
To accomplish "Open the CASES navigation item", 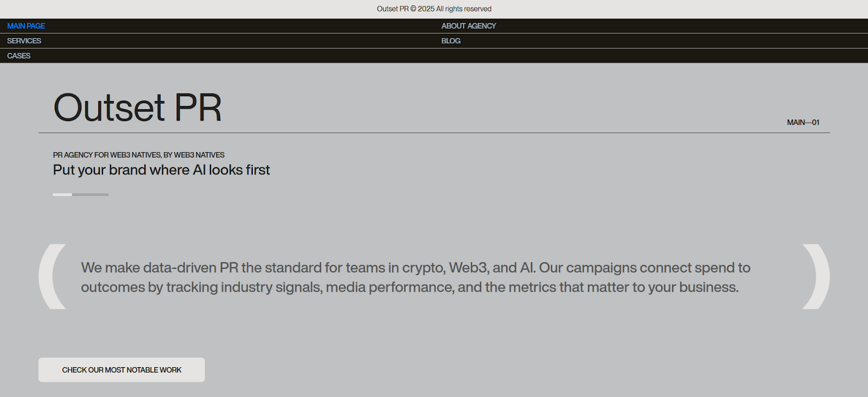I will coord(19,55).
